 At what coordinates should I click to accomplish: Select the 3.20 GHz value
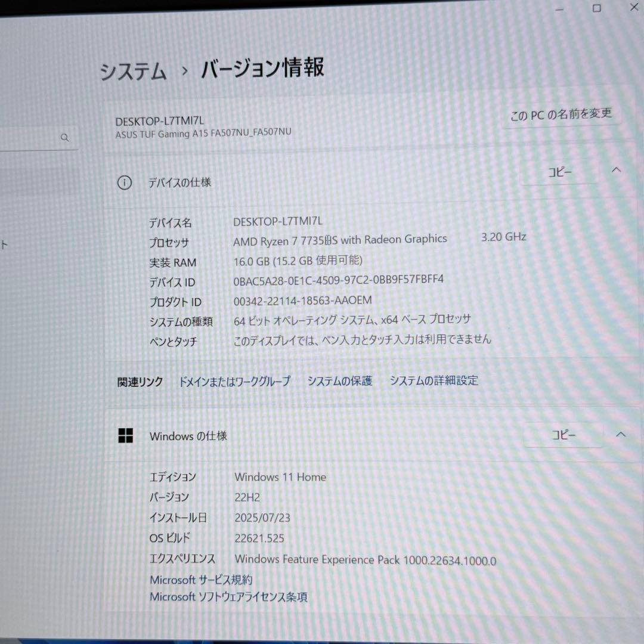pyautogui.click(x=503, y=237)
